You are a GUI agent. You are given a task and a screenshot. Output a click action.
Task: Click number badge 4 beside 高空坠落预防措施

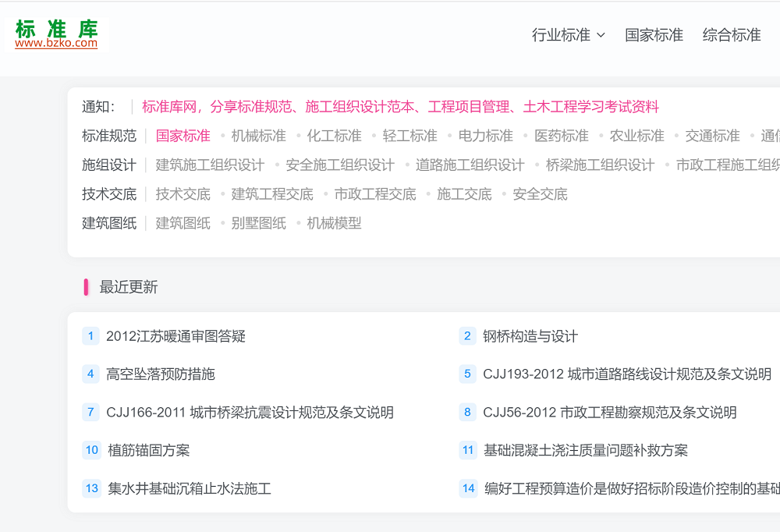click(90, 374)
